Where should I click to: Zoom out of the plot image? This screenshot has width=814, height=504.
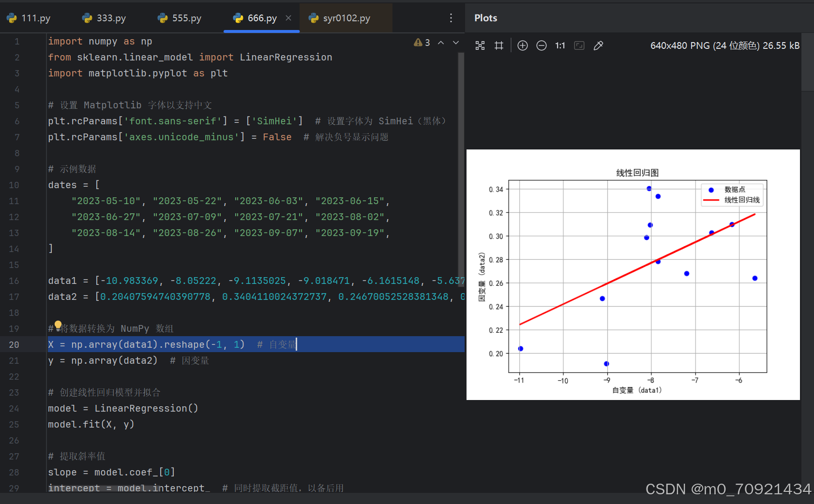click(x=541, y=45)
